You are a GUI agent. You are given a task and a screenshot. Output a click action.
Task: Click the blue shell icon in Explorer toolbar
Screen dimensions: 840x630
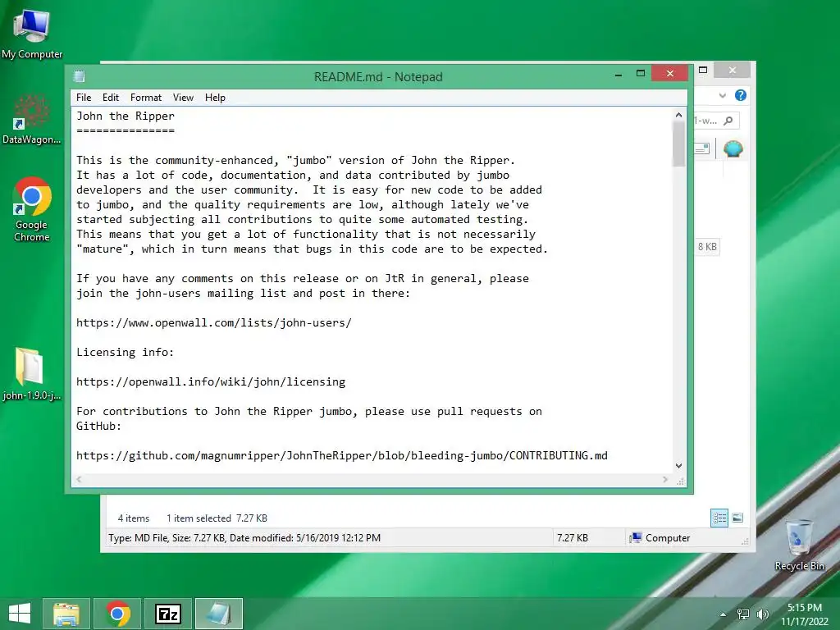click(733, 148)
